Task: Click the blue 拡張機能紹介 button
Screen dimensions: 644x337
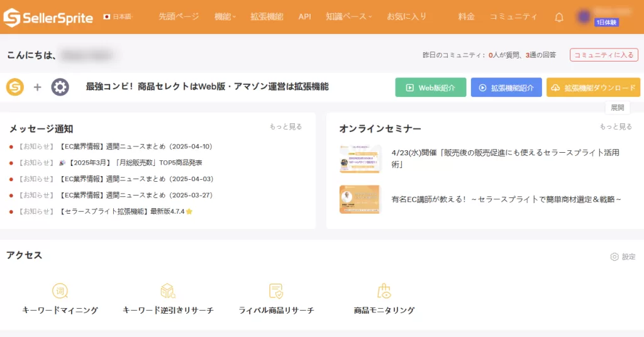Action: point(506,87)
